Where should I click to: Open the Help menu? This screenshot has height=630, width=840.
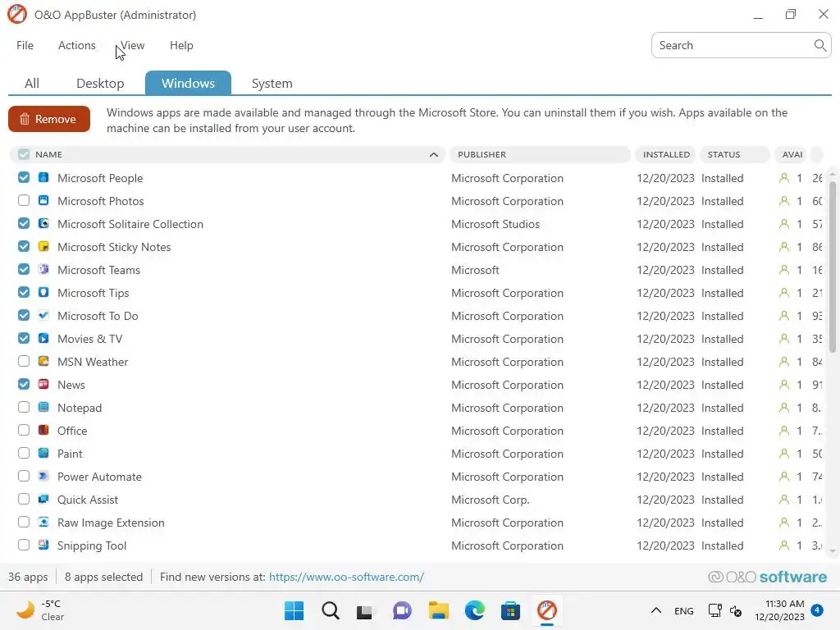click(181, 46)
